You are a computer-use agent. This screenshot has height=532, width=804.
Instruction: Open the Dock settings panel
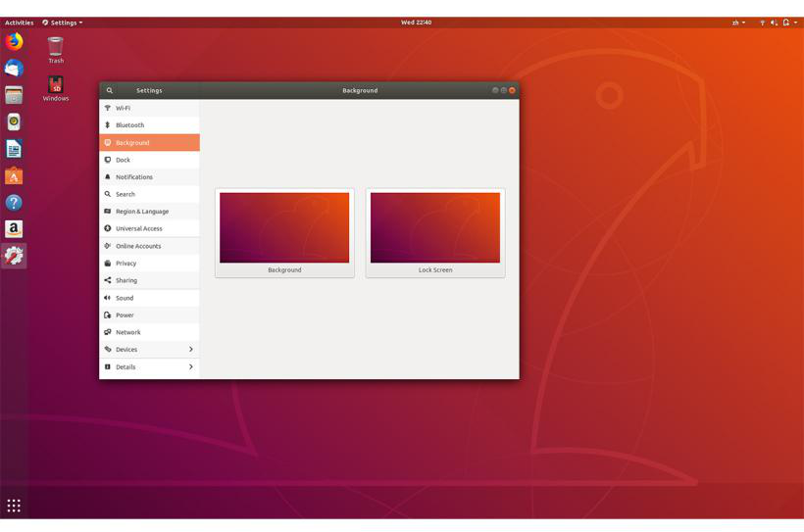[123, 160]
